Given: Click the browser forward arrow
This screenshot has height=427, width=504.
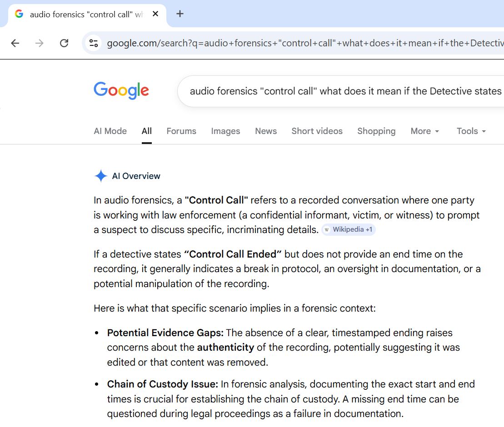Looking at the screenshot, I should coord(40,43).
